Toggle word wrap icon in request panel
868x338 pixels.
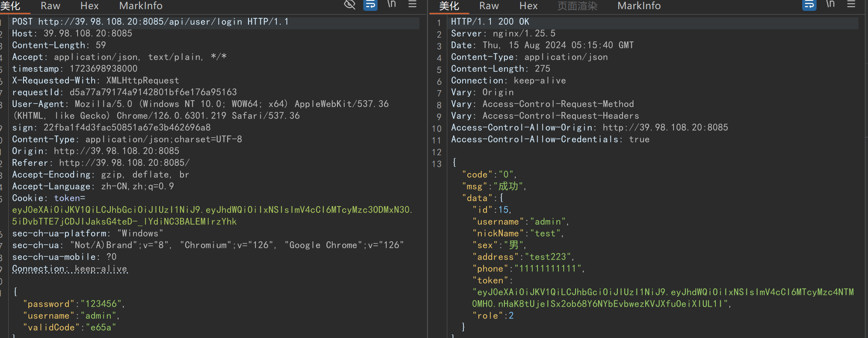370,5
